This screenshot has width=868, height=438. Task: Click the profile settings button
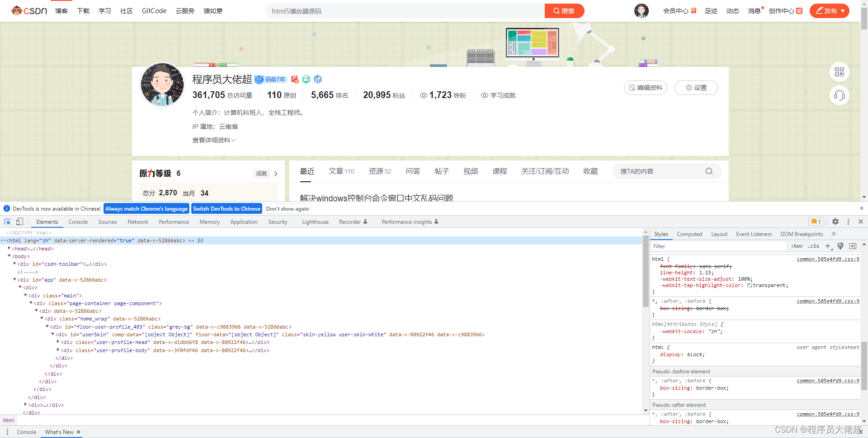pyautogui.click(x=696, y=88)
